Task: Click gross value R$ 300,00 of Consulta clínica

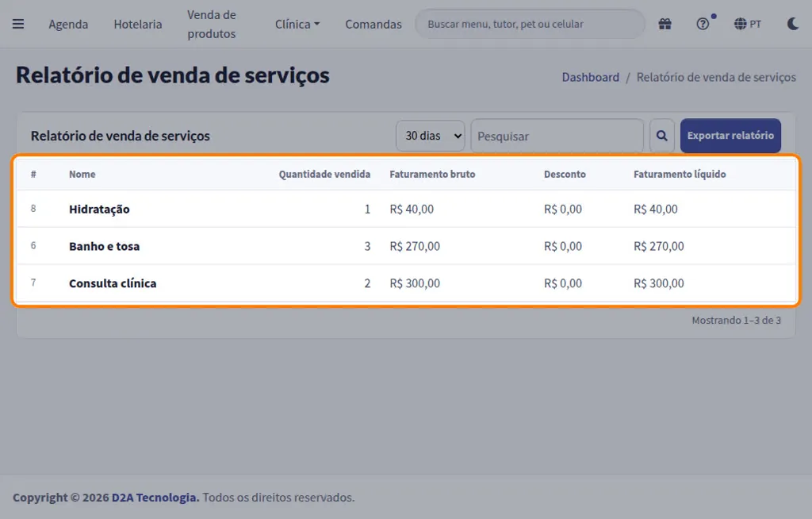Action: 415,283
